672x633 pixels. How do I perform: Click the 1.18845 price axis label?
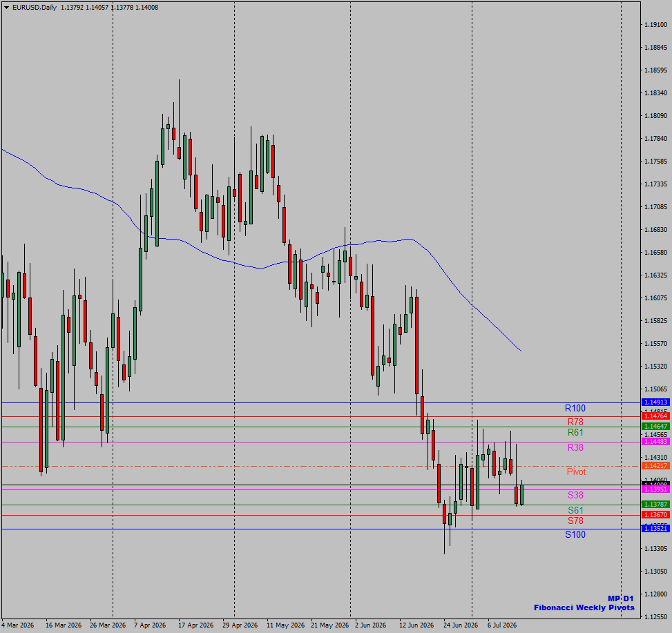tap(655, 48)
